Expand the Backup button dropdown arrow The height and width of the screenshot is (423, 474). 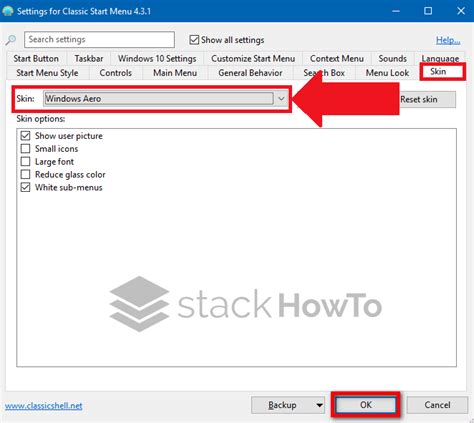coord(319,405)
